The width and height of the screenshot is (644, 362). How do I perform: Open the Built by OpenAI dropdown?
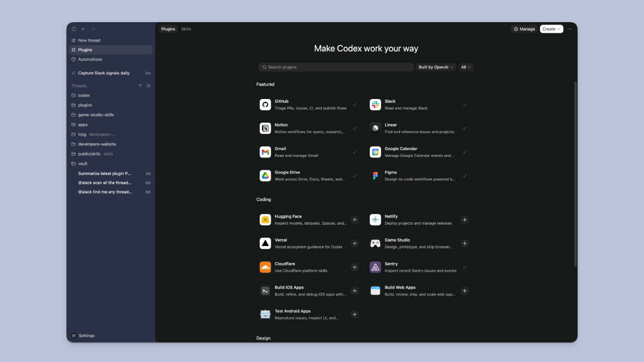(x=436, y=67)
